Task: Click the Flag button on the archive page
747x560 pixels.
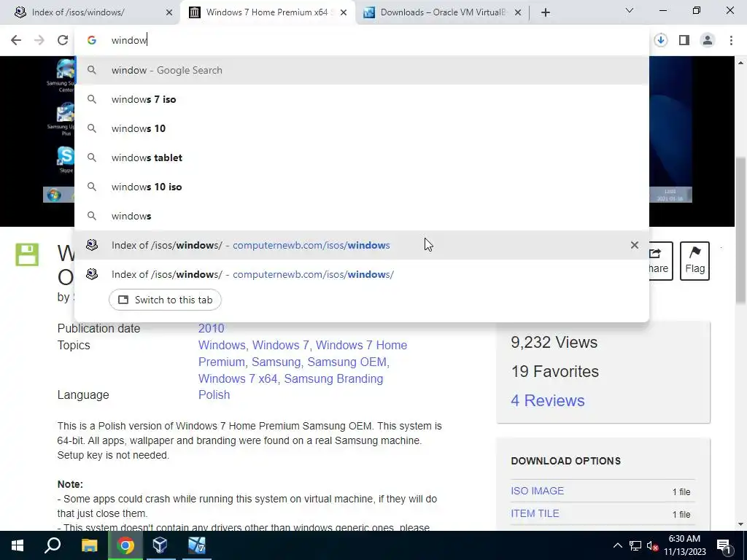Action: tap(694, 261)
